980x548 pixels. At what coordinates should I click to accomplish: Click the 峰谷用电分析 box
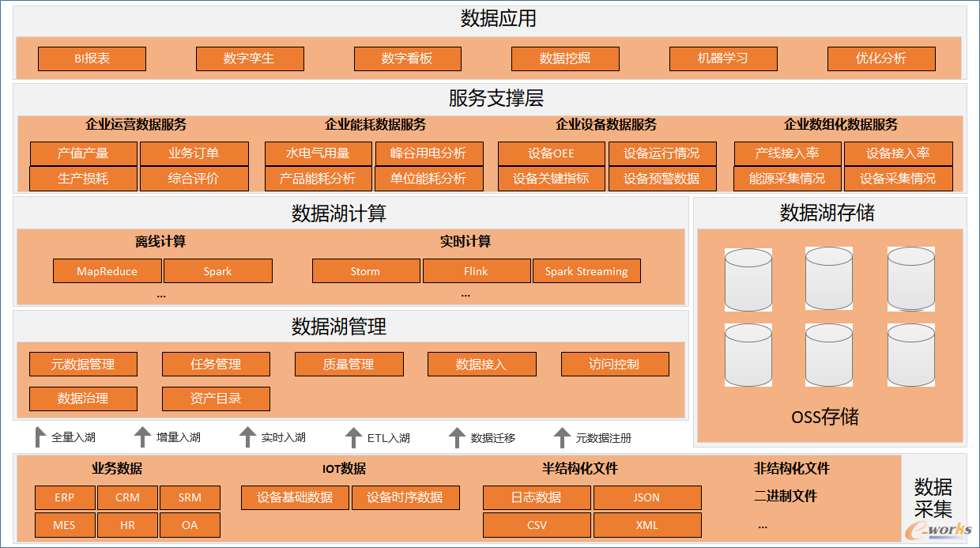point(428,153)
